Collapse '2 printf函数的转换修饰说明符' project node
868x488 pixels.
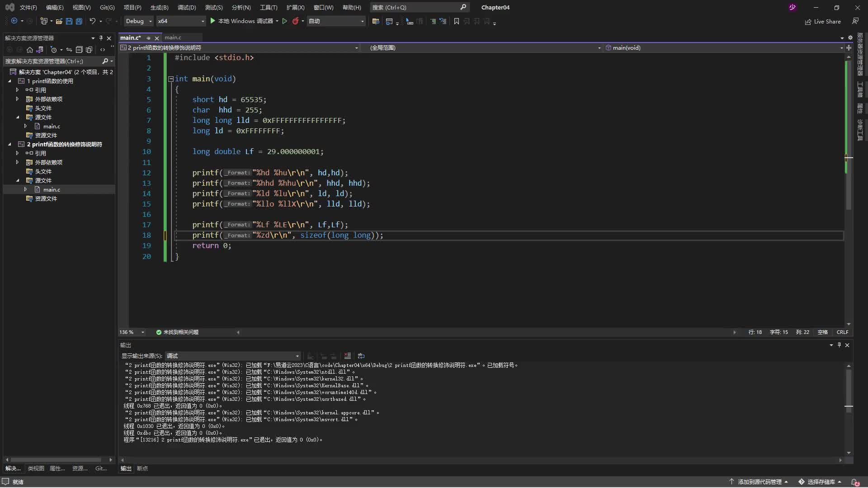click(9, 144)
